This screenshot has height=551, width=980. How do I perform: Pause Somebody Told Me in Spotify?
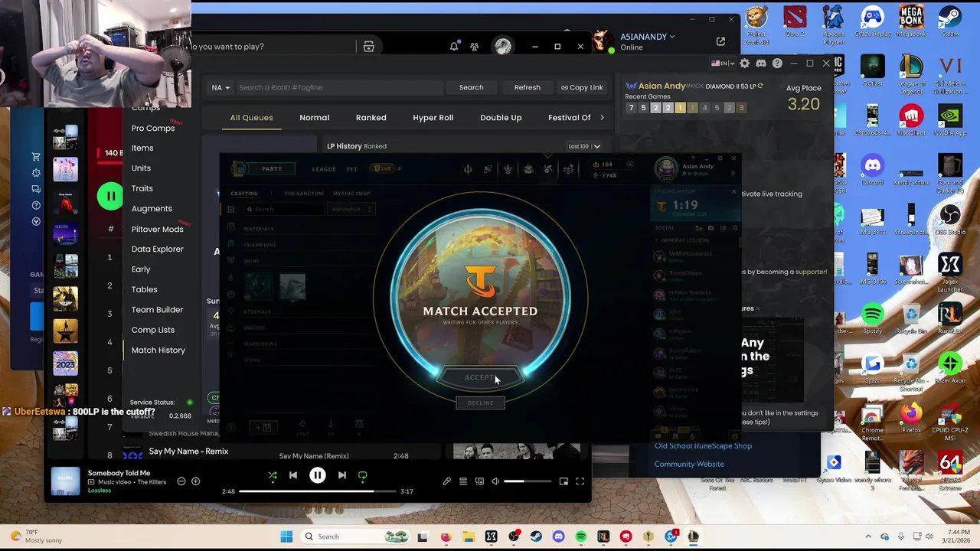point(318,475)
